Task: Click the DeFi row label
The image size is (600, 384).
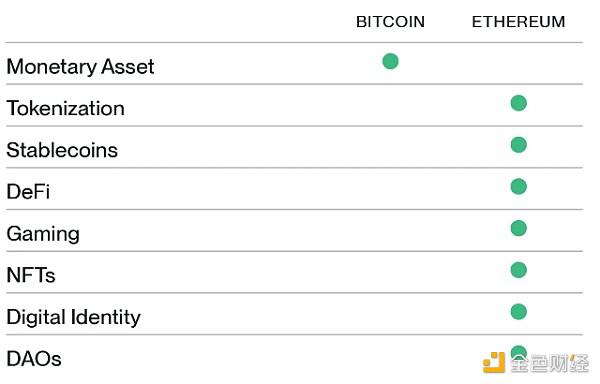Action: pyautogui.click(x=28, y=192)
